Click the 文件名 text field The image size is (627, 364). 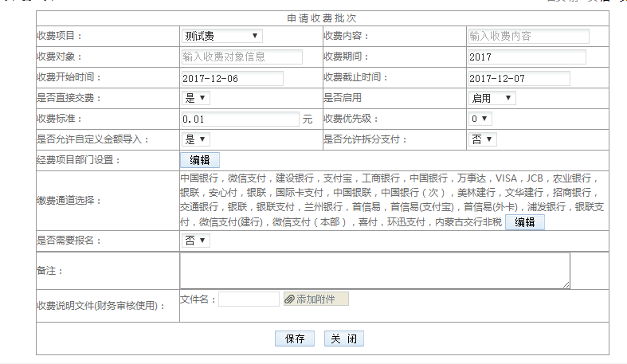pyautogui.click(x=249, y=299)
